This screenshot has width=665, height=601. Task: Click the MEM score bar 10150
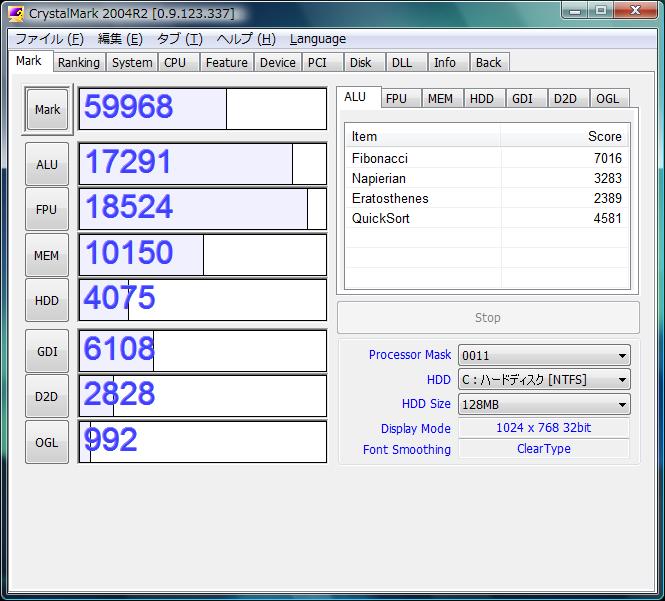[203, 255]
